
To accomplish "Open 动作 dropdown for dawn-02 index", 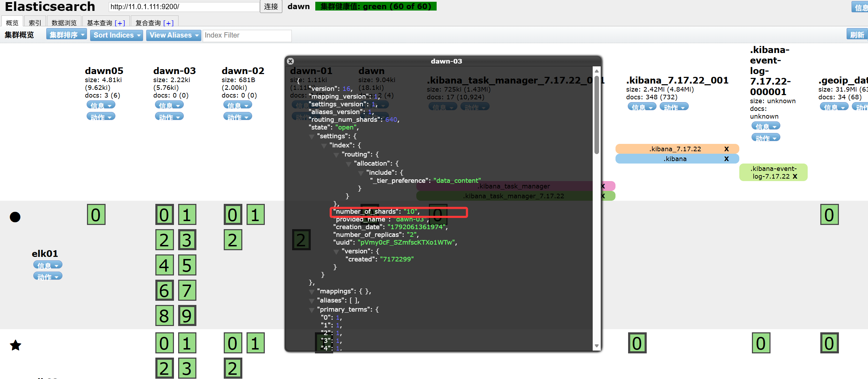I will (x=238, y=117).
